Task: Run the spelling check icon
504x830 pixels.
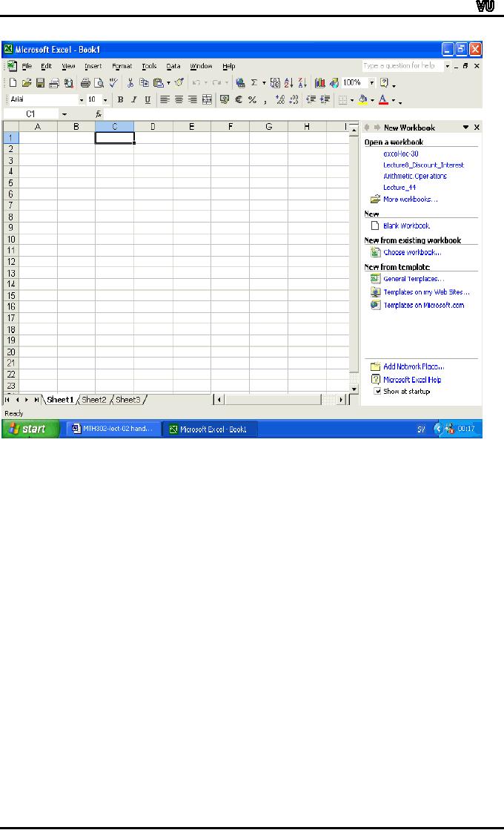Action: tap(113, 82)
